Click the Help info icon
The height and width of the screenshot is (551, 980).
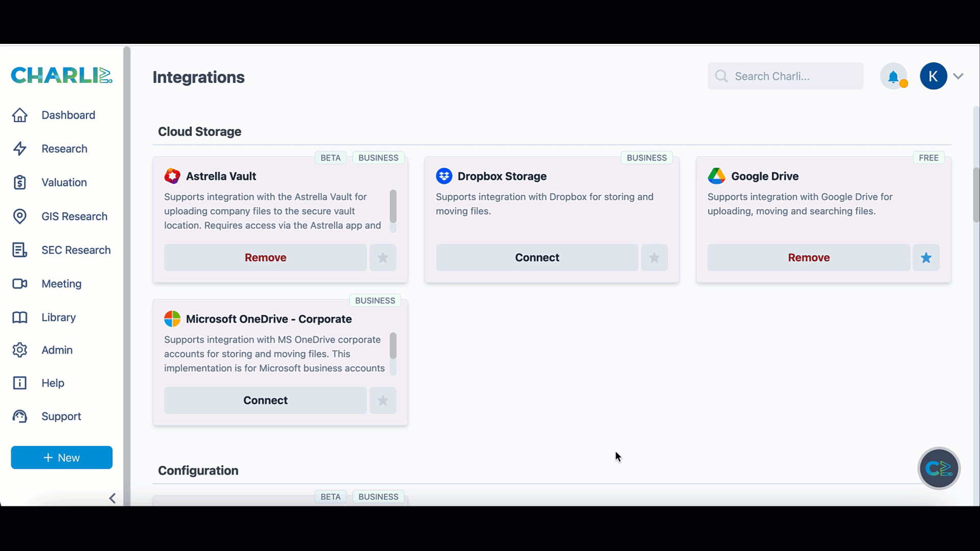(20, 383)
